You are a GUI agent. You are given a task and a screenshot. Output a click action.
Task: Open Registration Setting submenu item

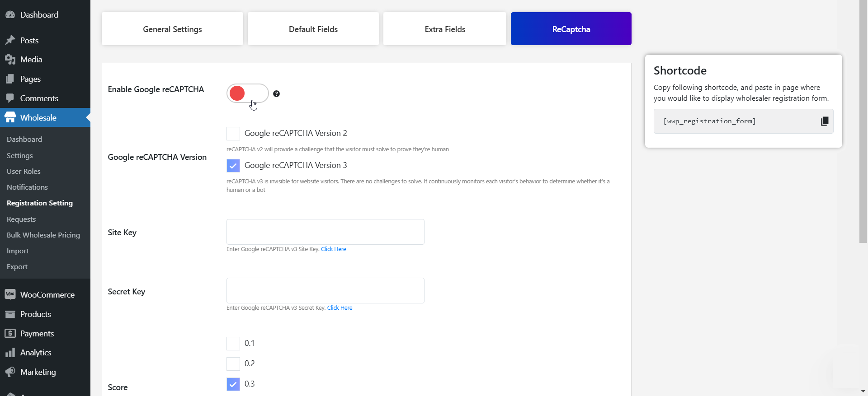click(x=40, y=203)
